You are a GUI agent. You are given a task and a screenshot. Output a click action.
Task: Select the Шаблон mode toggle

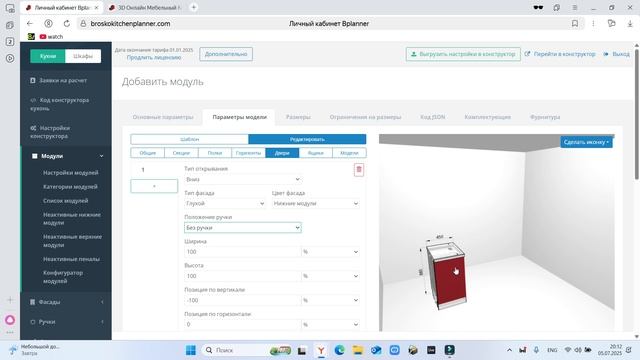pyautogui.click(x=189, y=139)
